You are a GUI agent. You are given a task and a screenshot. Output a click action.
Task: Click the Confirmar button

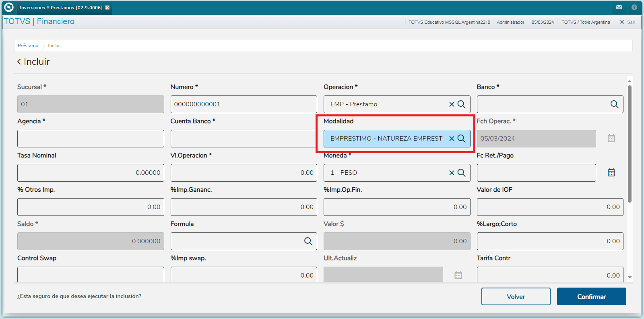[592, 296]
